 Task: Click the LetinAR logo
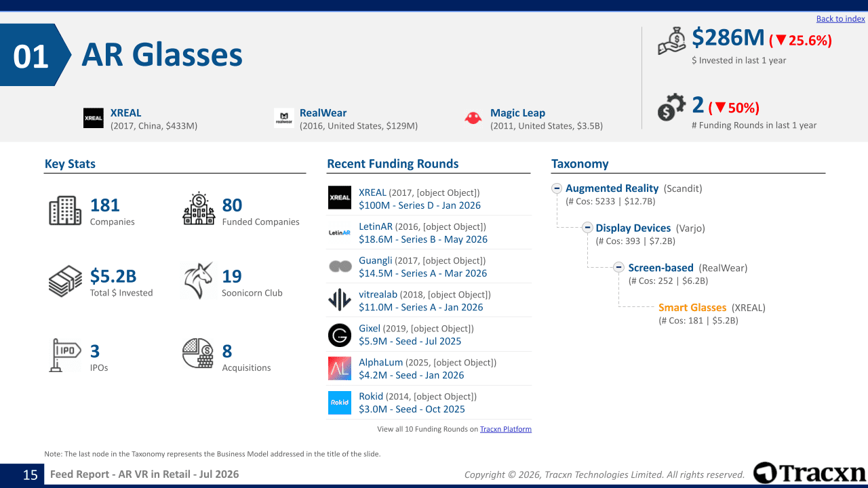click(x=340, y=232)
